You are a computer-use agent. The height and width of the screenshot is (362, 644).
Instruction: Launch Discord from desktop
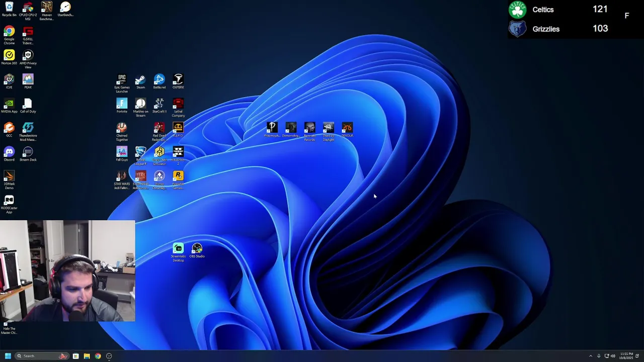[9, 154]
